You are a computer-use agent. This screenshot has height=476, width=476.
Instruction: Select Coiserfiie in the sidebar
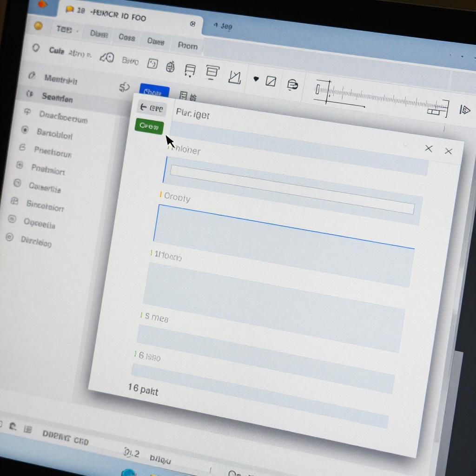[x=45, y=187]
